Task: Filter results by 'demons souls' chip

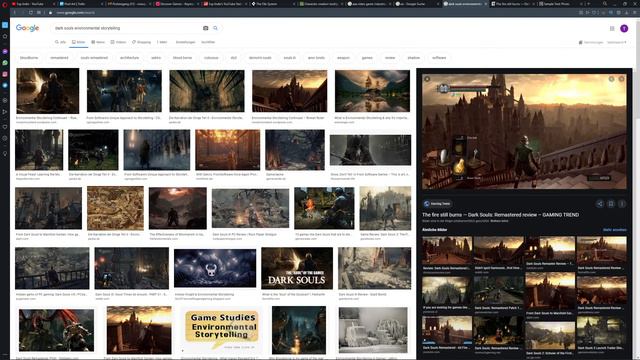Action: [260, 58]
